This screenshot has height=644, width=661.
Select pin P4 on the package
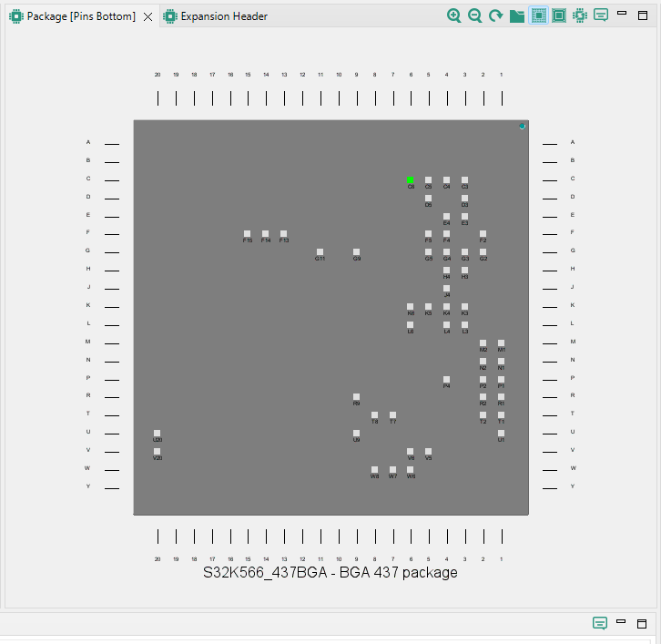446,380
